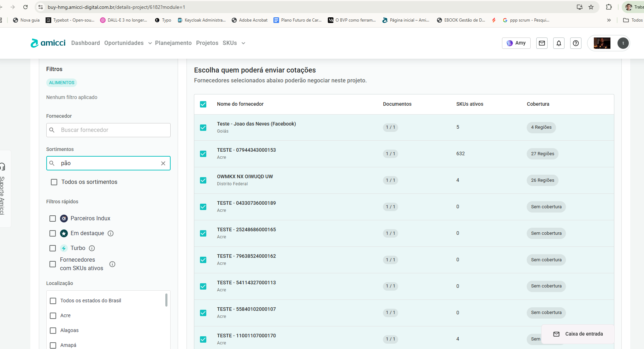Open the help question mark icon

coord(575,43)
